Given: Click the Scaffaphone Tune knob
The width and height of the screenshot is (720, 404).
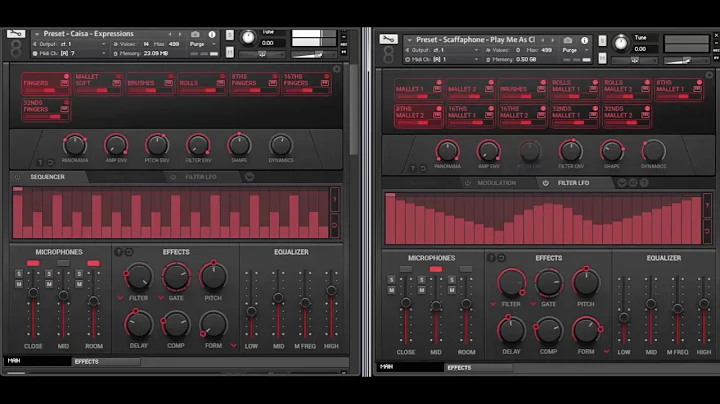Looking at the screenshot, I should 621,44.
